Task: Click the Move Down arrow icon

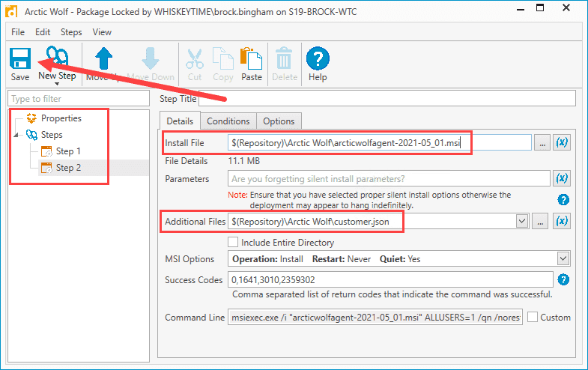Action: tap(151, 58)
